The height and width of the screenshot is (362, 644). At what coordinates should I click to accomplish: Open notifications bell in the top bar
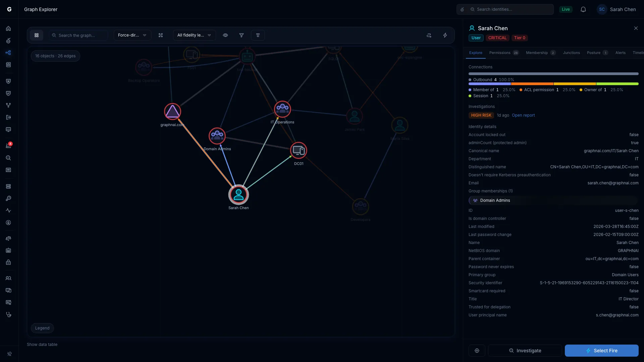(x=583, y=9)
